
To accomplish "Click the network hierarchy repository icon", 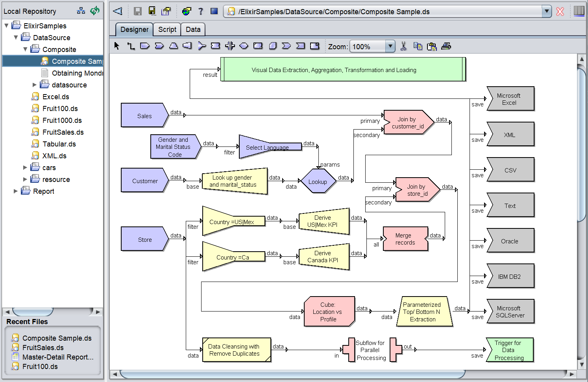I will pos(81,11).
